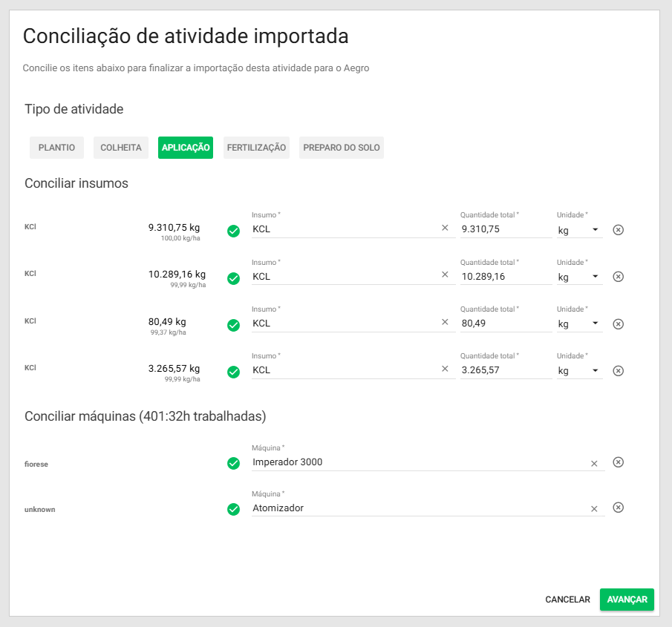Clear the Insumo field in first row

(445, 229)
